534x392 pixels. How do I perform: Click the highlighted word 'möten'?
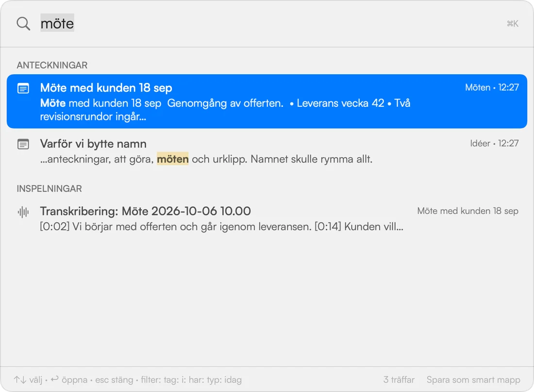click(173, 159)
